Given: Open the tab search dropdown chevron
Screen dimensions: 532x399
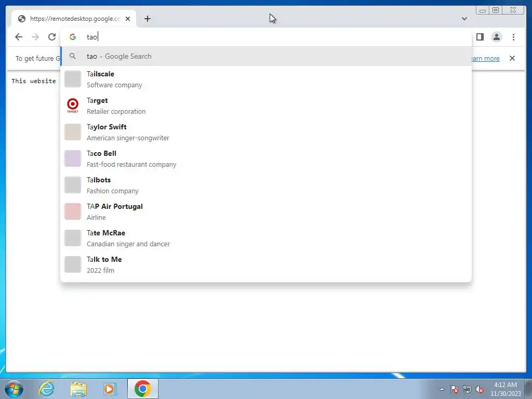Looking at the screenshot, I should coord(464,19).
